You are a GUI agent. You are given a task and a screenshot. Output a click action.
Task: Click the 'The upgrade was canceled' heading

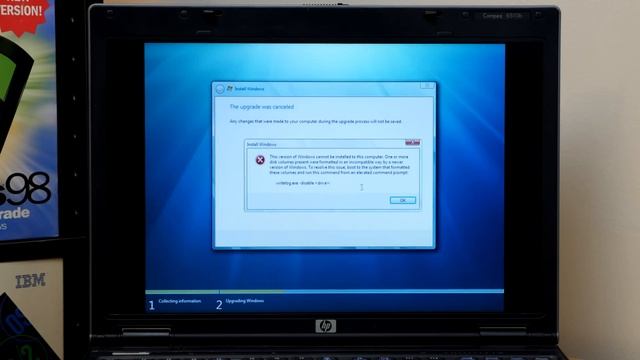[262, 107]
